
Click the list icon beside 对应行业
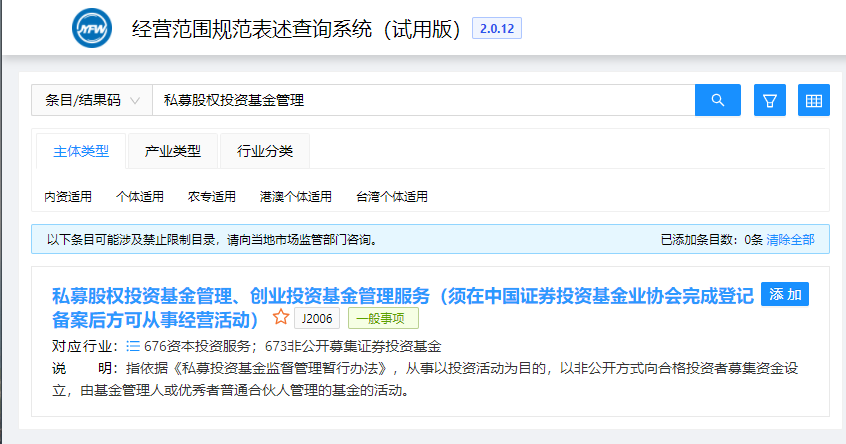tap(133, 346)
